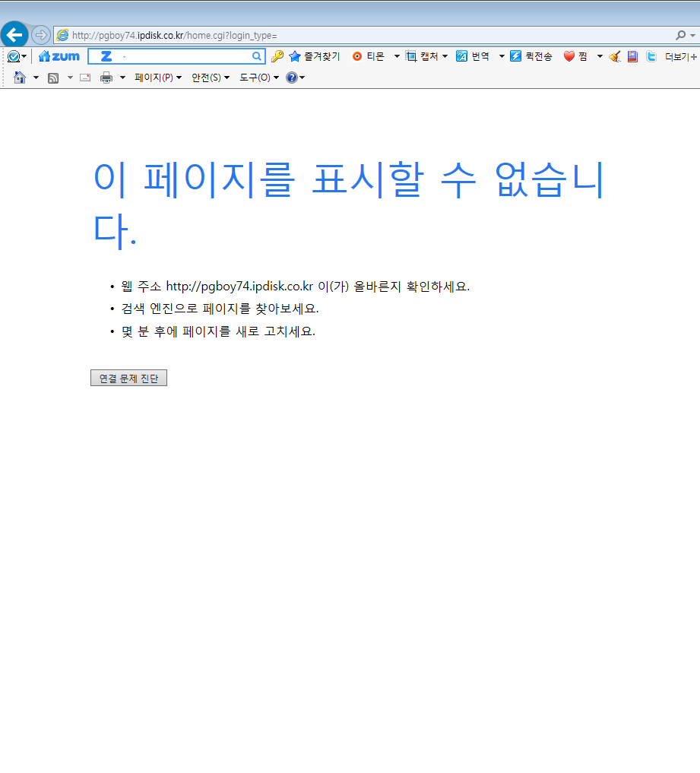700x773 pixels.
Task: Open the 도구(O) menu
Action: pyautogui.click(x=259, y=78)
